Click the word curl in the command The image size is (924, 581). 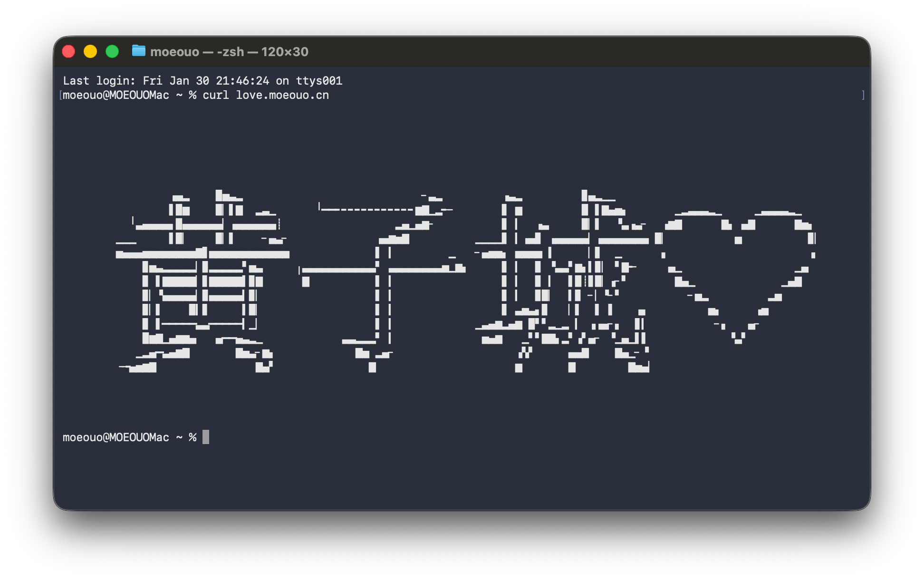(x=215, y=95)
